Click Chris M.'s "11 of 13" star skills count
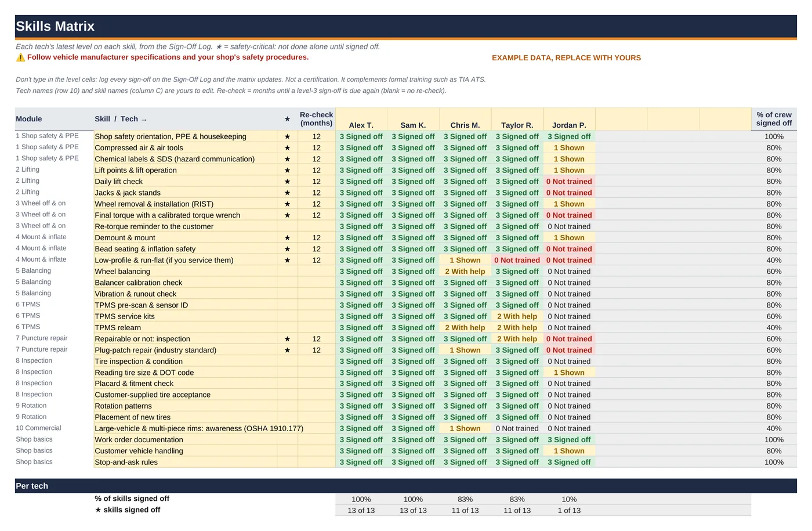The height and width of the screenshot is (531, 812). click(x=465, y=511)
